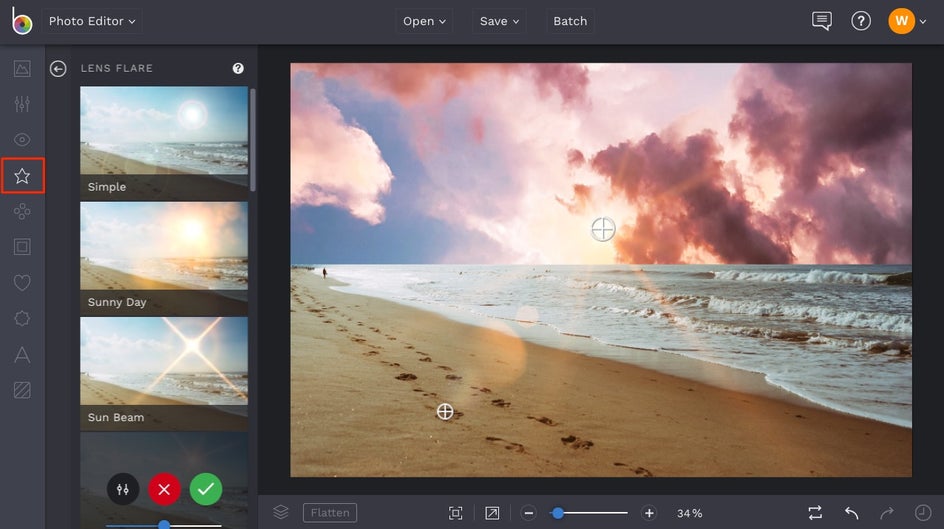This screenshot has width=944, height=529.
Task: Click the zoom slider handle
Action: tap(557, 513)
